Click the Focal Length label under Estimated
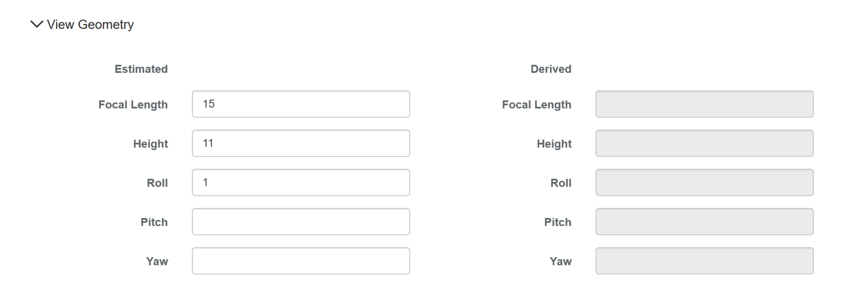This screenshot has width=868, height=290. 133,104
